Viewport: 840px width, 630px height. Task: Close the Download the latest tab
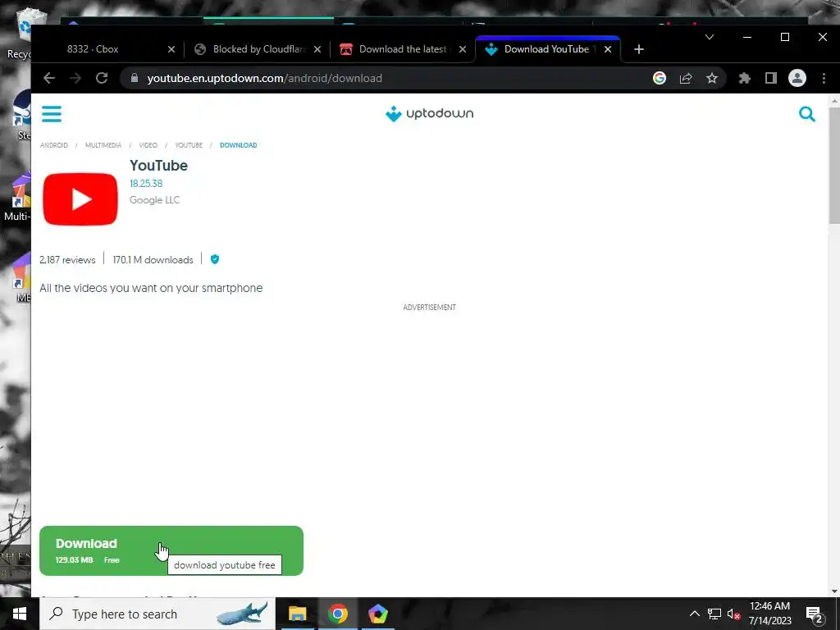click(x=463, y=49)
